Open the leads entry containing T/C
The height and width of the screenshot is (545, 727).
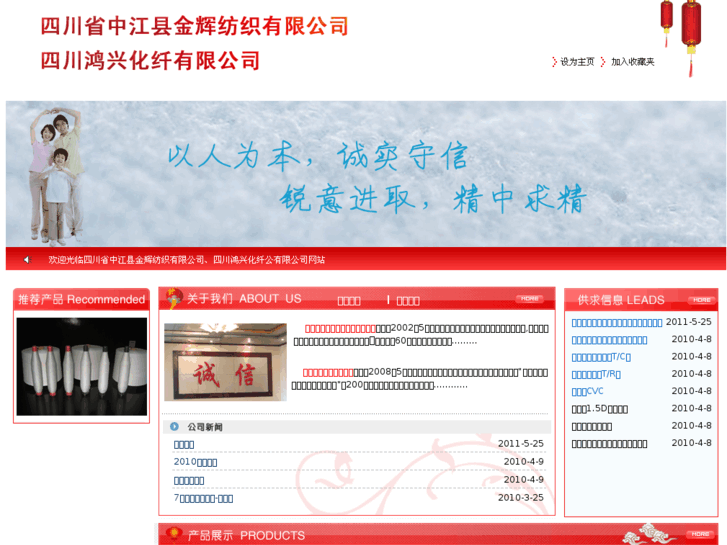[601, 357]
